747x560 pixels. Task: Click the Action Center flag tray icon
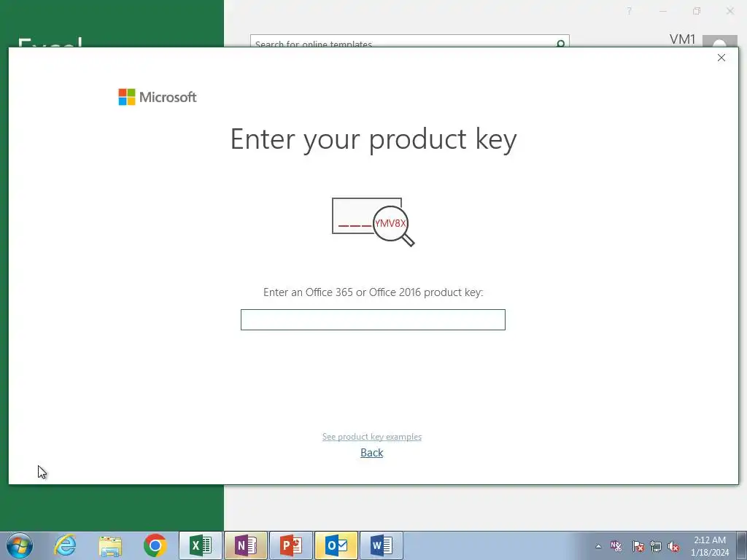tap(638, 546)
